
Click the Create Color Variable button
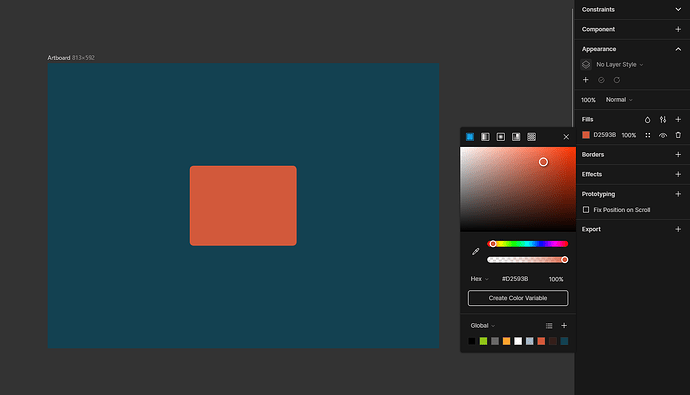click(x=518, y=298)
